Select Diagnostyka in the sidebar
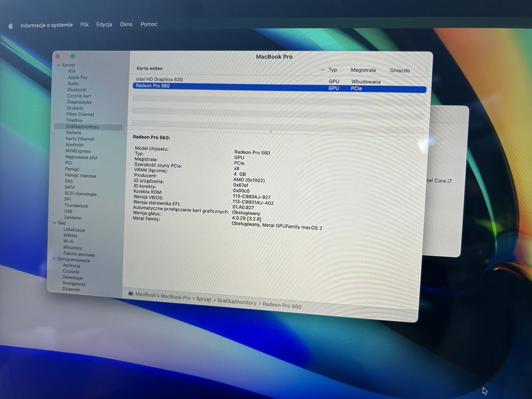 [79, 102]
